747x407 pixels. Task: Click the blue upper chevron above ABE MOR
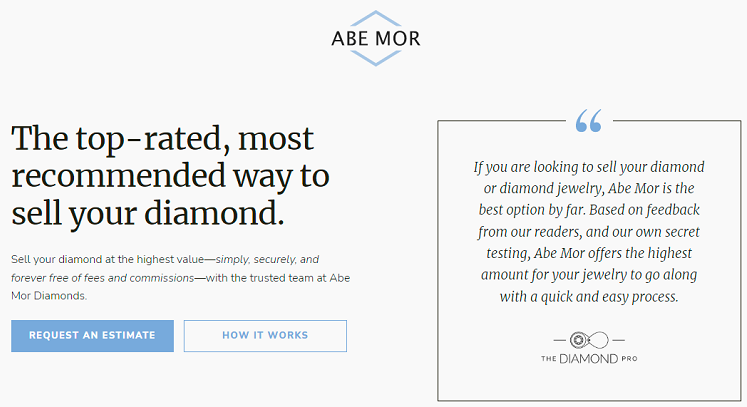point(376,19)
